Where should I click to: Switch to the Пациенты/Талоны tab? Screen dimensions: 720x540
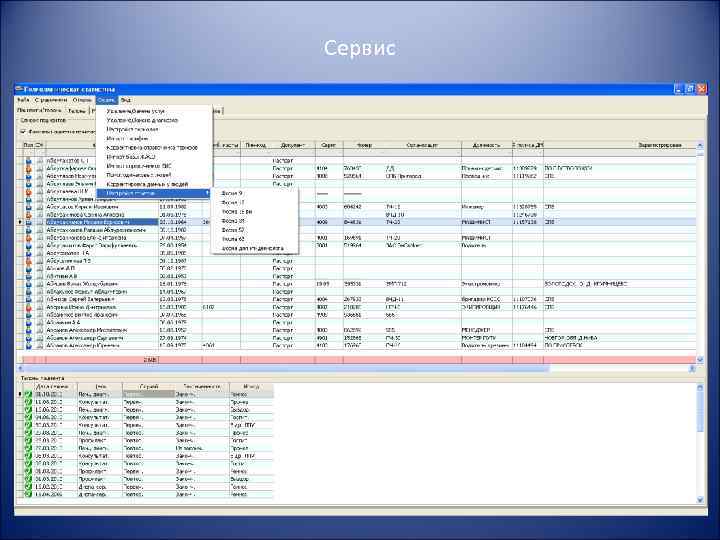[x=39, y=110]
